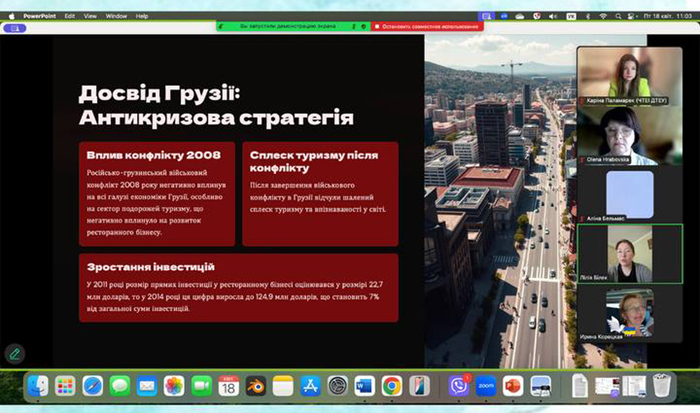Open the Edit menu
This screenshot has width=700, height=413.
coord(69,16)
